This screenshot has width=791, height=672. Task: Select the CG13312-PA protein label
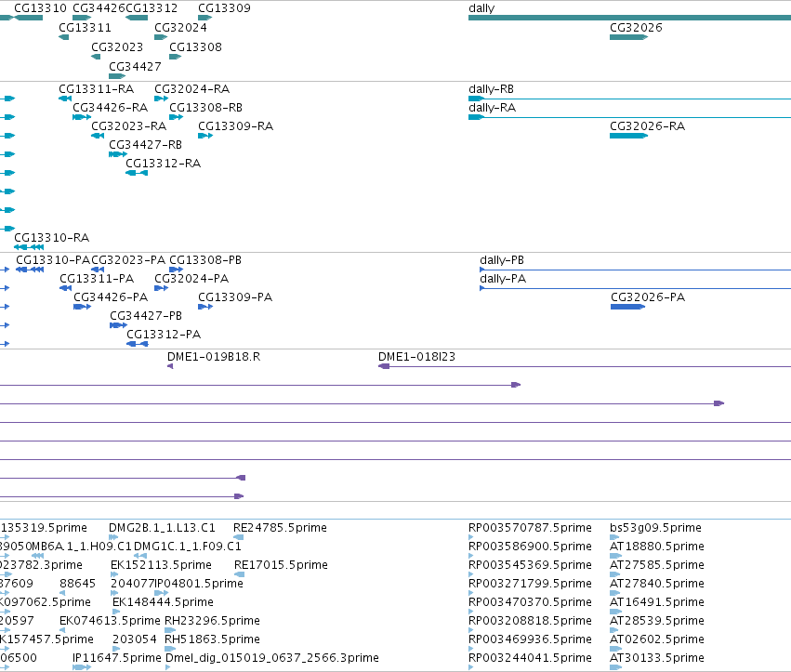(164, 335)
